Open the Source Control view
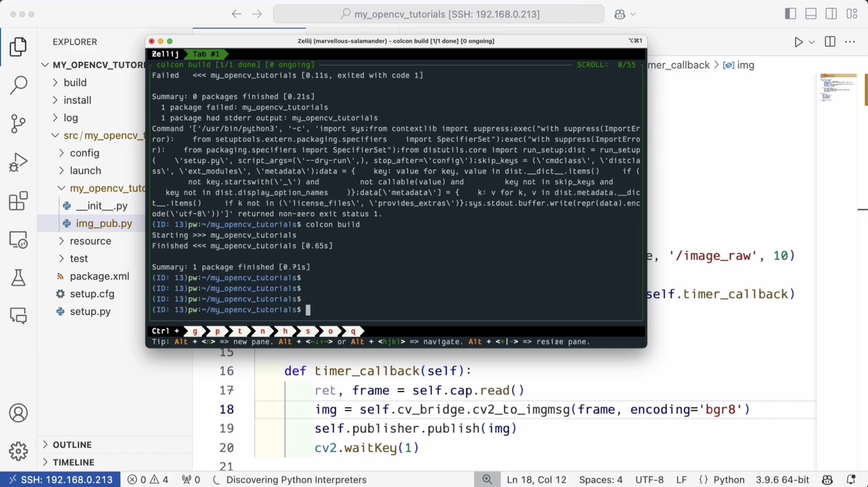 click(18, 124)
